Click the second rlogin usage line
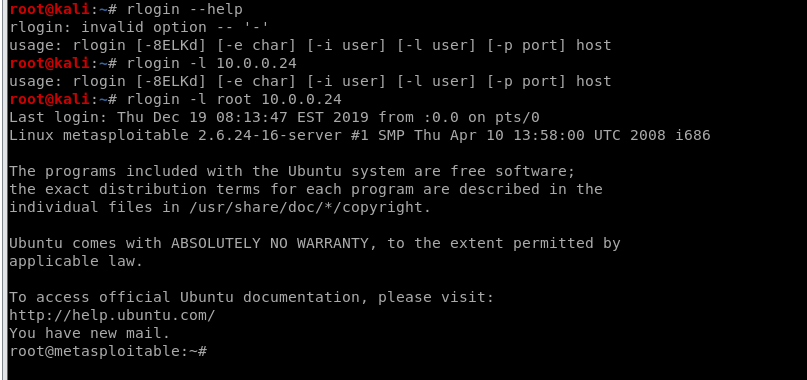 310,81
